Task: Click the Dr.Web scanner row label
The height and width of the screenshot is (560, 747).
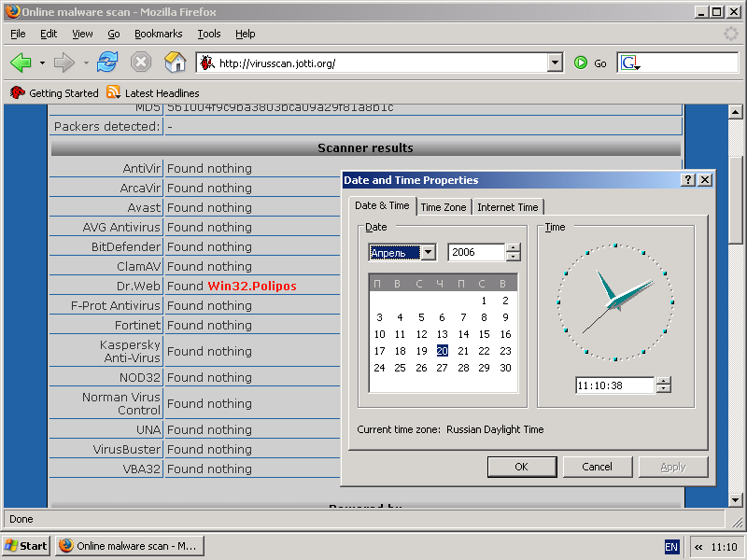Action: click(138, 286)
